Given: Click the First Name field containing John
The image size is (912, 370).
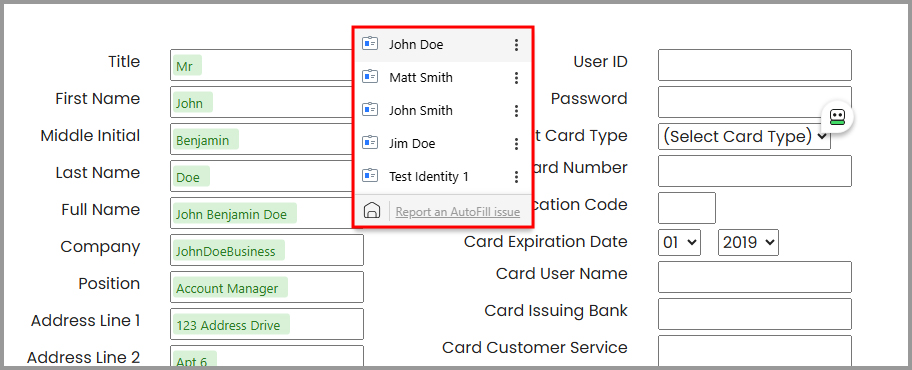Looking at the screenshot, I should click(x=261, y=102).
